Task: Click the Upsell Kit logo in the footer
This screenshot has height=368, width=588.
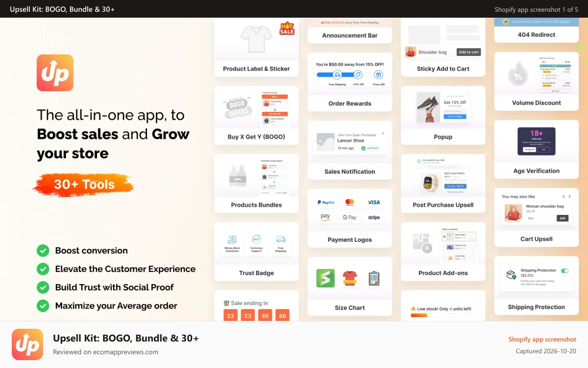Action: click(x=28, y=344)
